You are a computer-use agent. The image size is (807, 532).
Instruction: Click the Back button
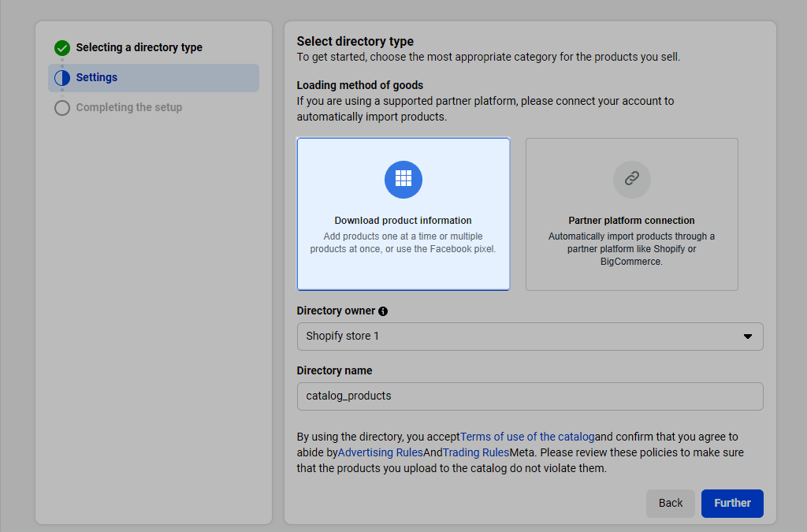click(x=671, y=504)
